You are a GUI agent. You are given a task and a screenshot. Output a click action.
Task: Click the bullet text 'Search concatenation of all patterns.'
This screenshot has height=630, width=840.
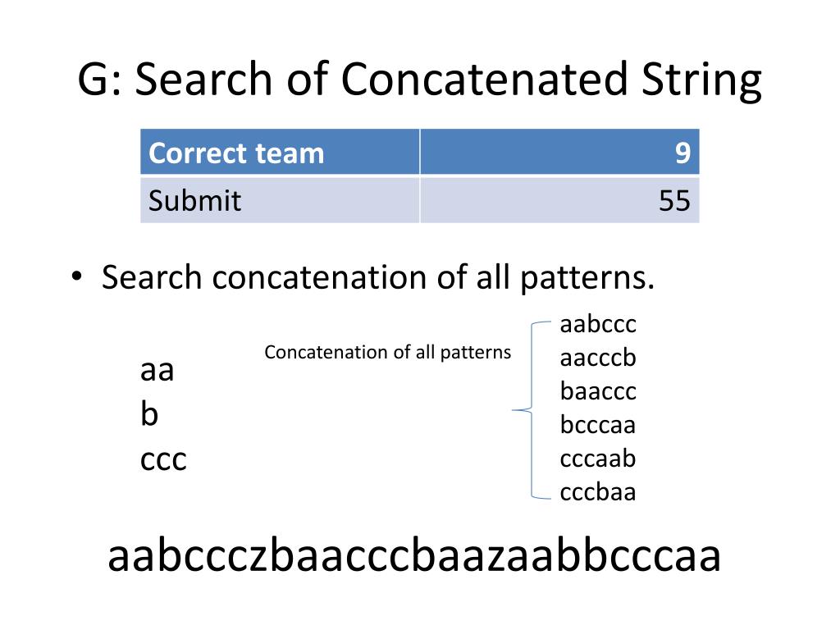[378, 278]
